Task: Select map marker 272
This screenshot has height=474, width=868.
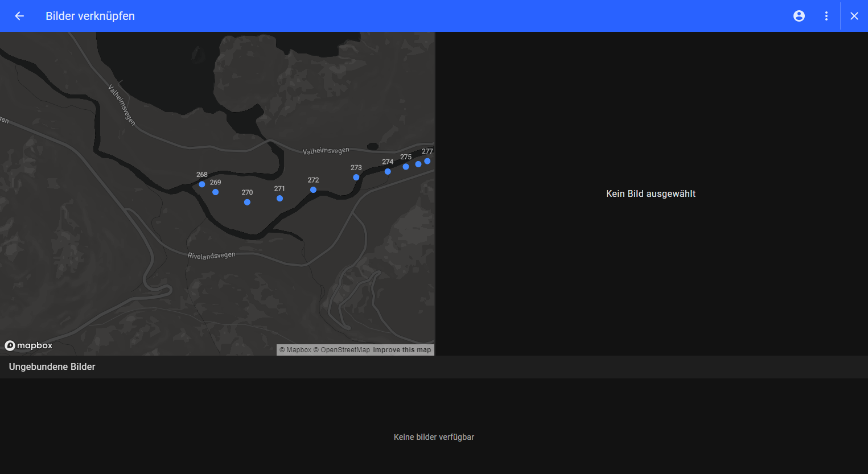Action: [x=313, y=189]
